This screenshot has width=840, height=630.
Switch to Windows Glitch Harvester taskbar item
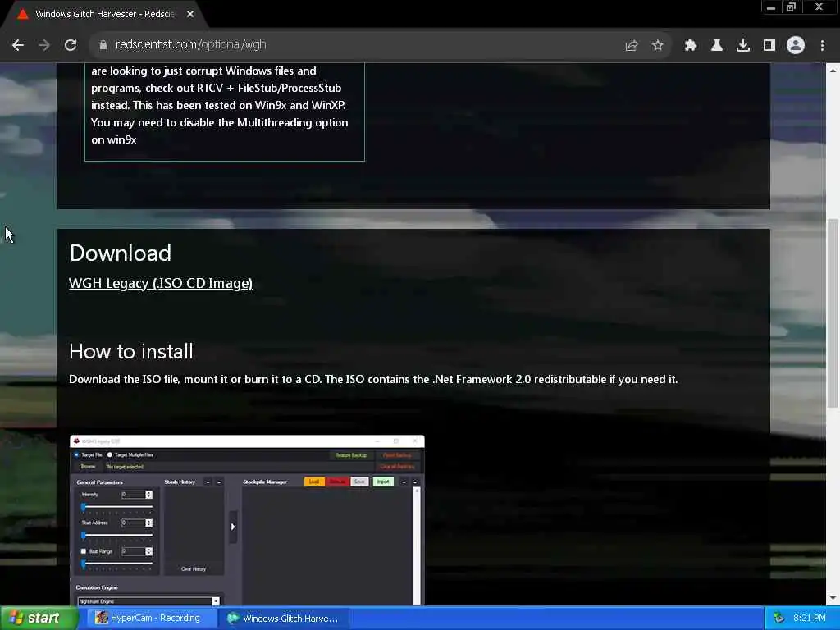tap(284, 619)
